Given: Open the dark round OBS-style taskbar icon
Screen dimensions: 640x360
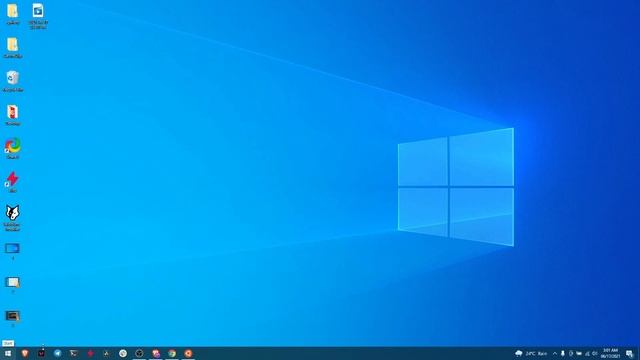Looking at the screenshot, I should click(x=139, y=353).
